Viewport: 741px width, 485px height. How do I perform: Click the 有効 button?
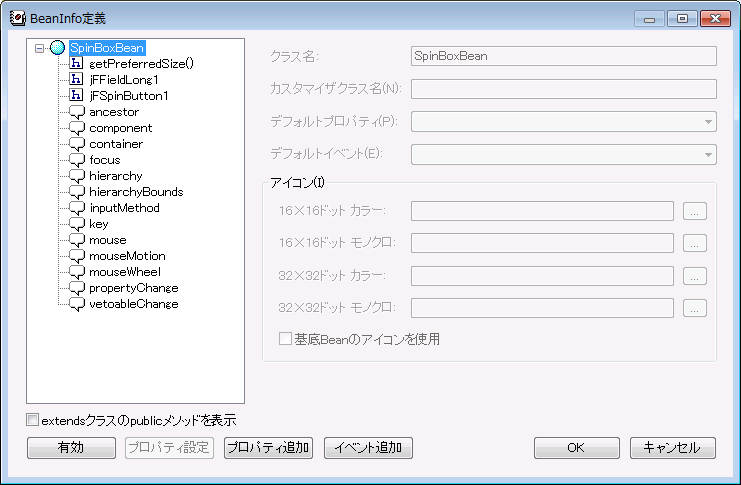pyautogui.click(x=71, y=448)
